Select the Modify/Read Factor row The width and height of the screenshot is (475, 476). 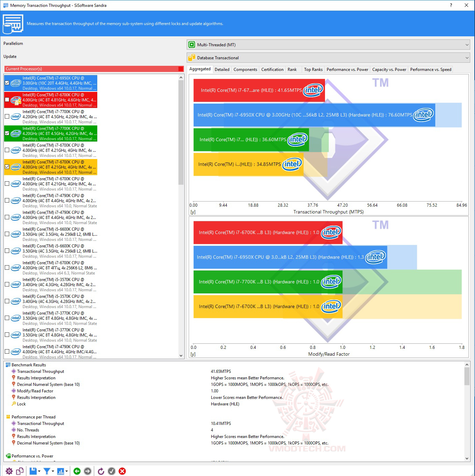[x=35, y=391]
